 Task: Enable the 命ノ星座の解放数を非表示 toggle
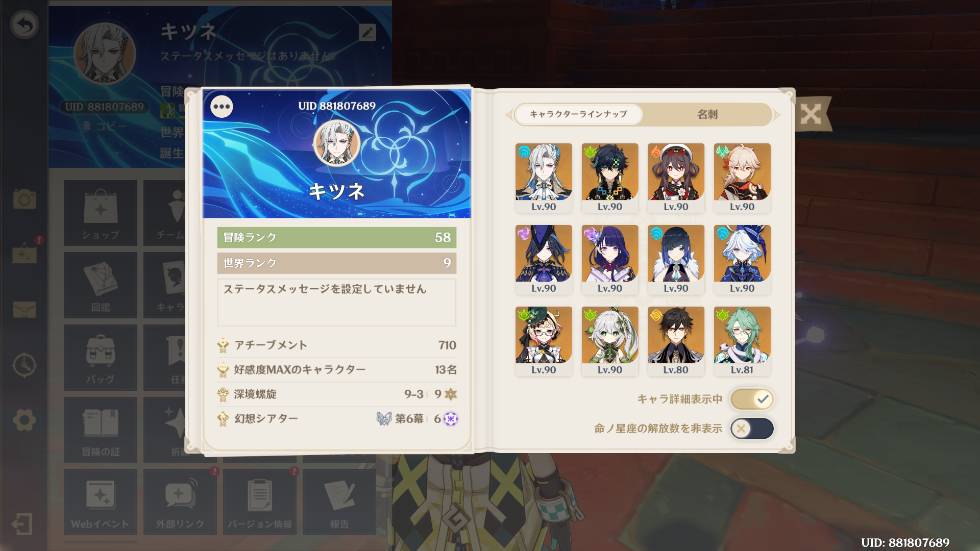tap(752, 429)
